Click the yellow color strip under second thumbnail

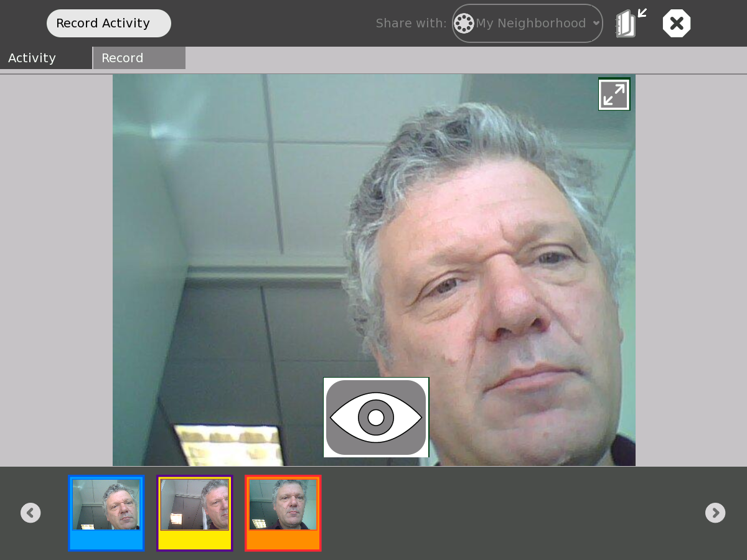(x=195, y=539)
